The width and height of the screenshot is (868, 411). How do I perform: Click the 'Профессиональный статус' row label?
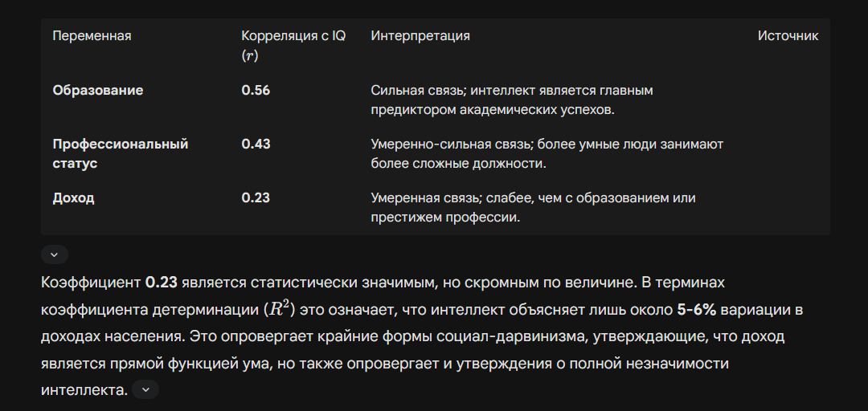(120, 153)
